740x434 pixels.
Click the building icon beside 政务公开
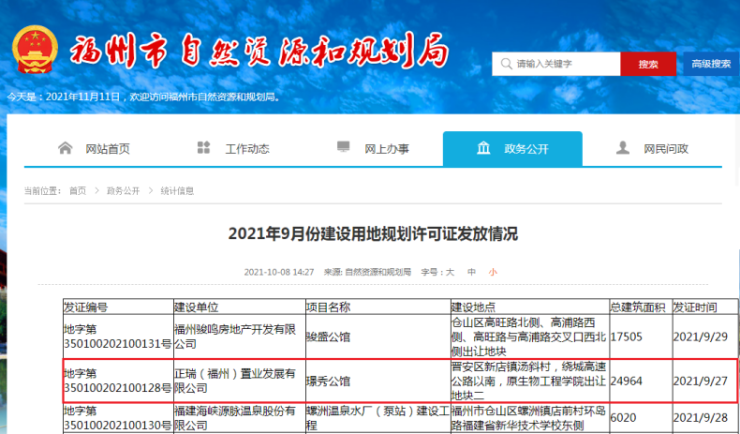point(483,148)
